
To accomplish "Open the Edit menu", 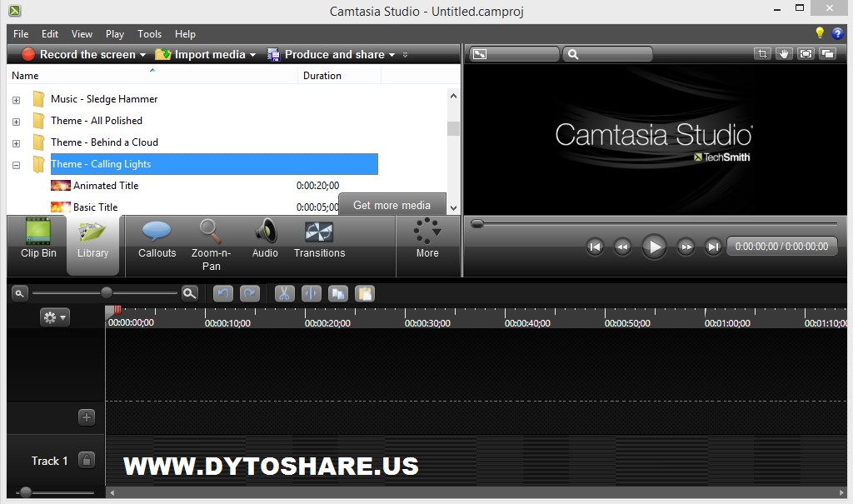I will pos(50,34).
